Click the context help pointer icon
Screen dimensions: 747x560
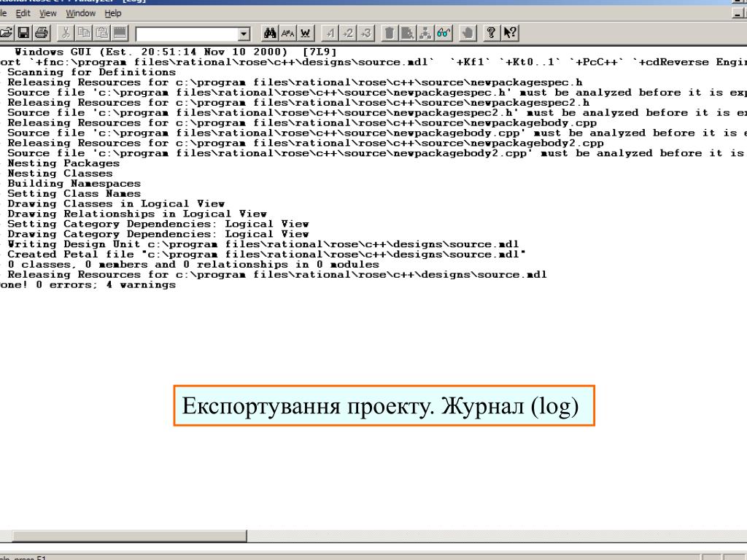point(510,33)
